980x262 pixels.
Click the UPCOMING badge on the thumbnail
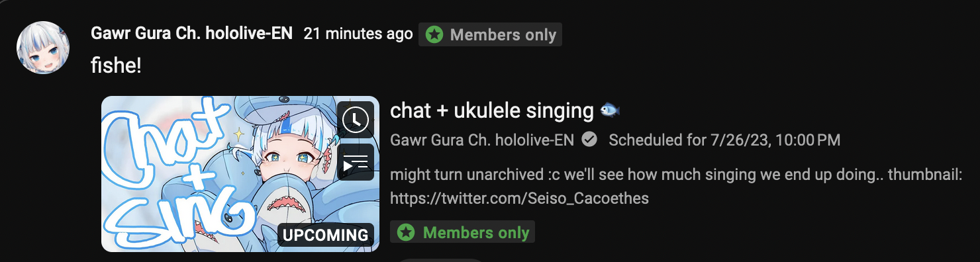(x=325, y=235)
